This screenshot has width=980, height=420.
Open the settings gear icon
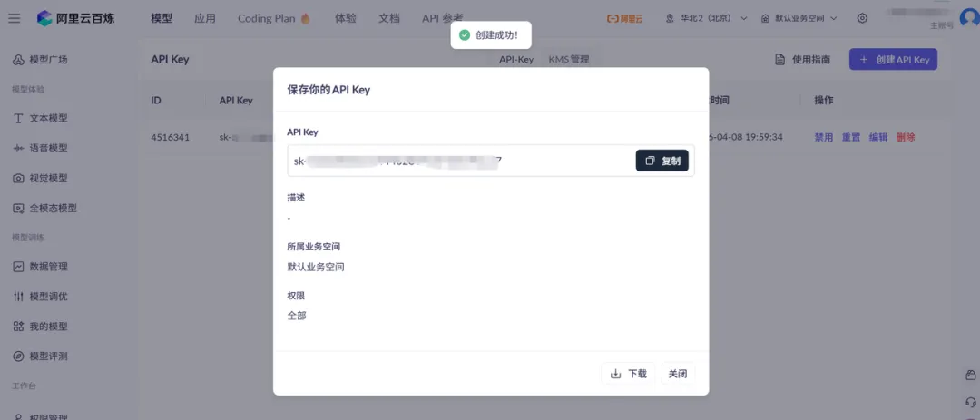[863, 18]
